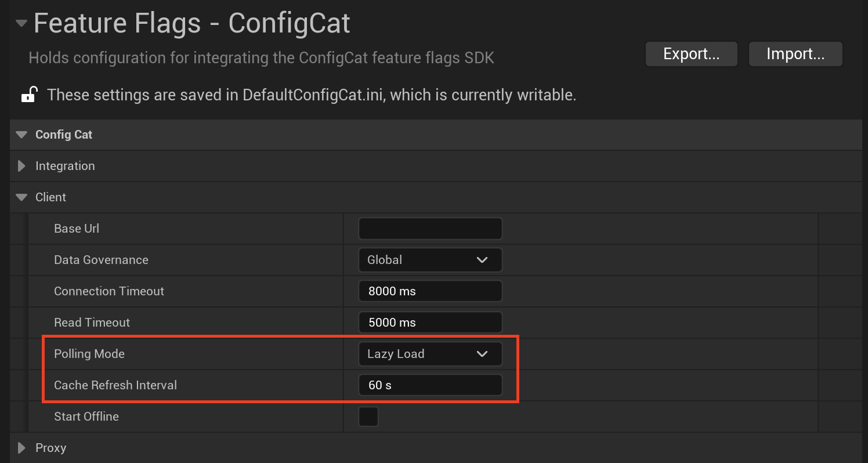Open the Data Governance dropdown
Screen dimensions: 868x463
[x=430, y=259]
